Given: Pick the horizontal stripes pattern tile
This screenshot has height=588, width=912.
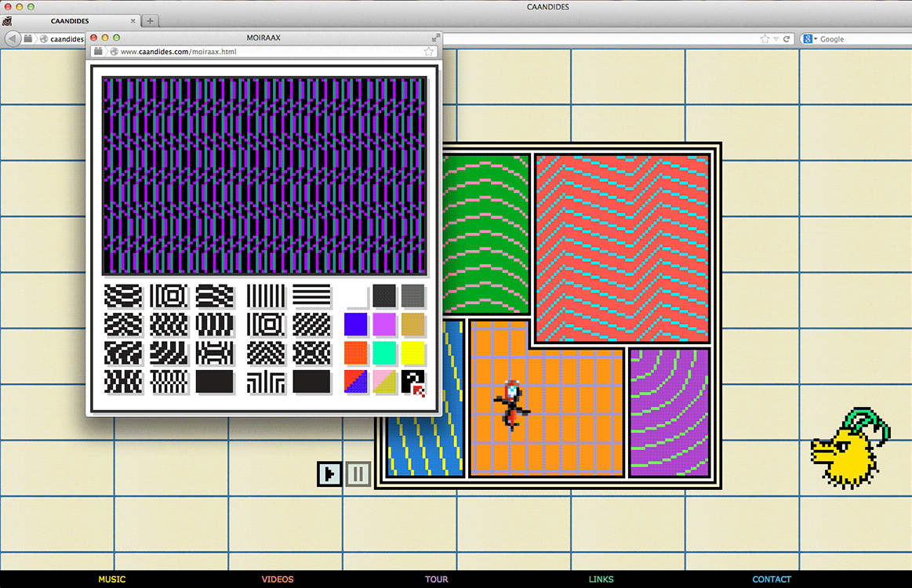Looking at the screenshot, I should (x=311, y=296).
